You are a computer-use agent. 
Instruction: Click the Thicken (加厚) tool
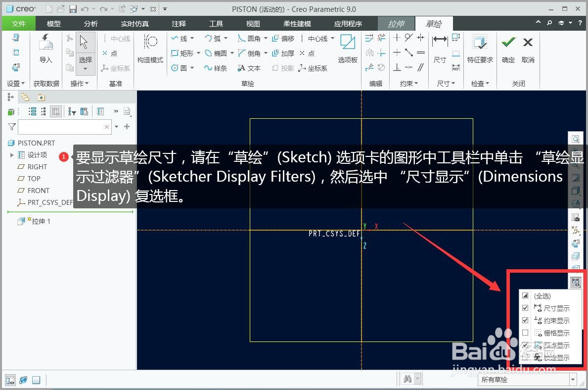[x=283, y=53]
